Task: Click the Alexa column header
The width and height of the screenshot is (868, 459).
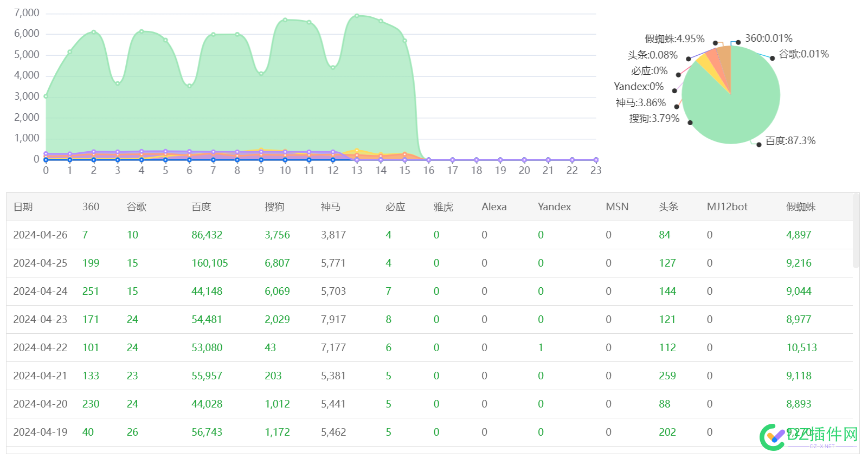Action: [494, 207]
